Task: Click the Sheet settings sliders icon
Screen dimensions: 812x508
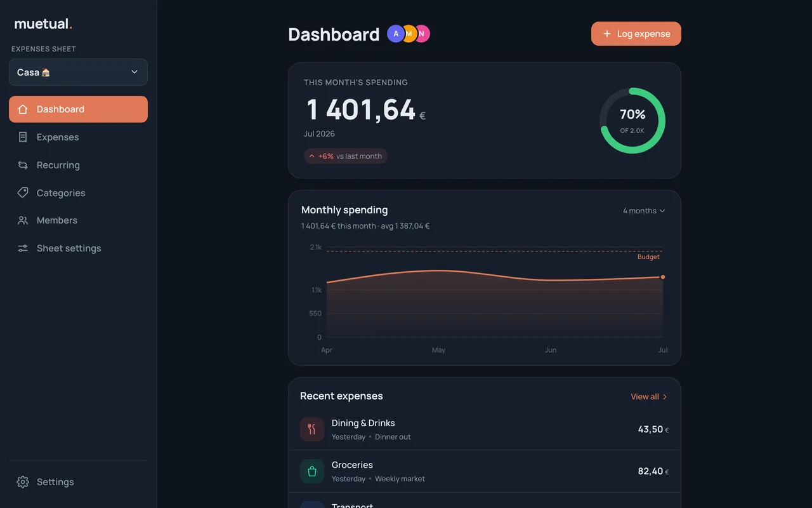Action: [23, 248]
